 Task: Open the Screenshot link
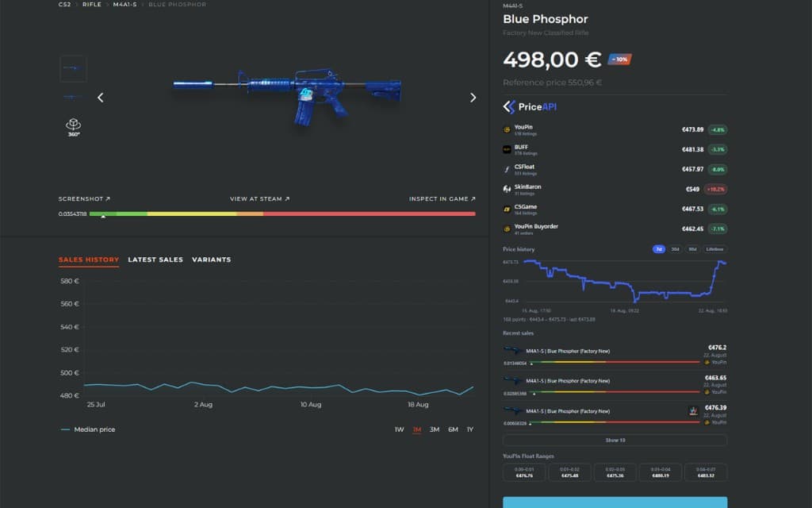tap(84, 198)
